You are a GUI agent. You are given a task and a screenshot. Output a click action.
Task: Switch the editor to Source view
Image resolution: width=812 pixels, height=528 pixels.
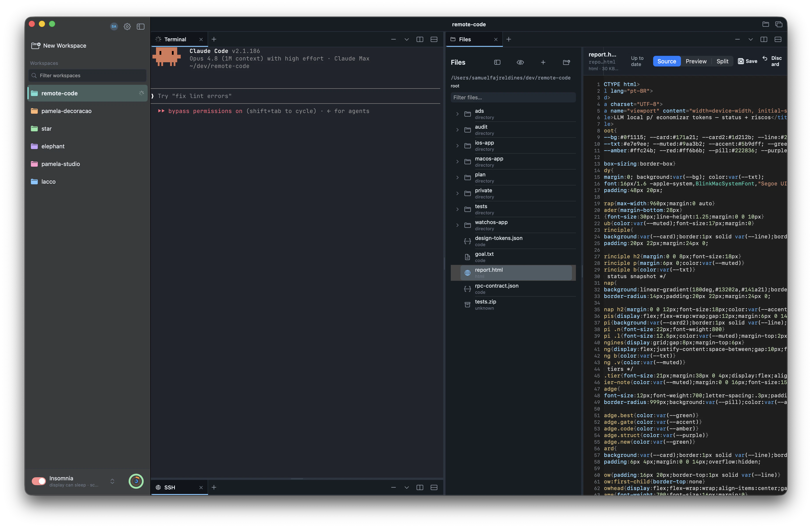[x=666, y=61]
